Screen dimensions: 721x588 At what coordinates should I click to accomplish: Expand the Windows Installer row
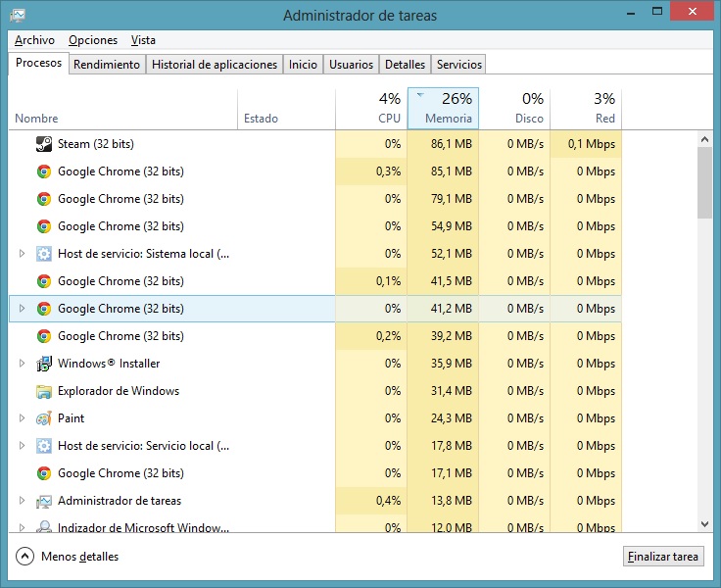(x=22, y=364)
